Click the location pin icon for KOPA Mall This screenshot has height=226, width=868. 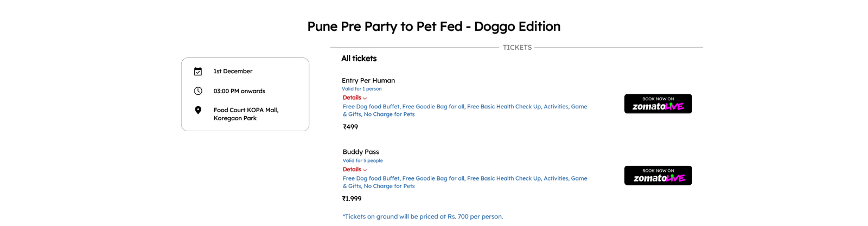(198, 110)
